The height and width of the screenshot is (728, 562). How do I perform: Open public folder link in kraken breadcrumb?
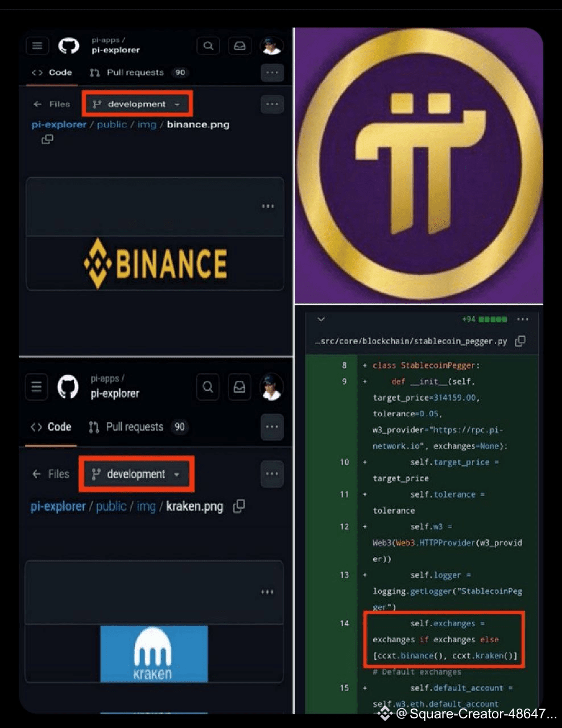pyautogui.click(x=111, y=506)
